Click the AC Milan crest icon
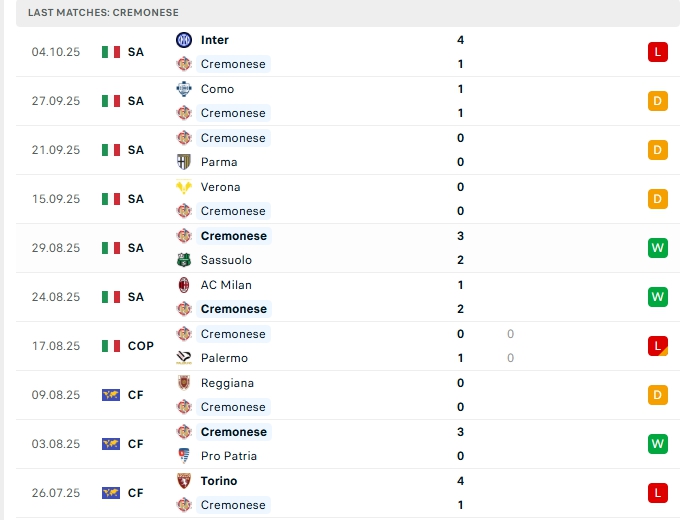The height and width of the screenshot is (520, 692). (x=184, y=285)
